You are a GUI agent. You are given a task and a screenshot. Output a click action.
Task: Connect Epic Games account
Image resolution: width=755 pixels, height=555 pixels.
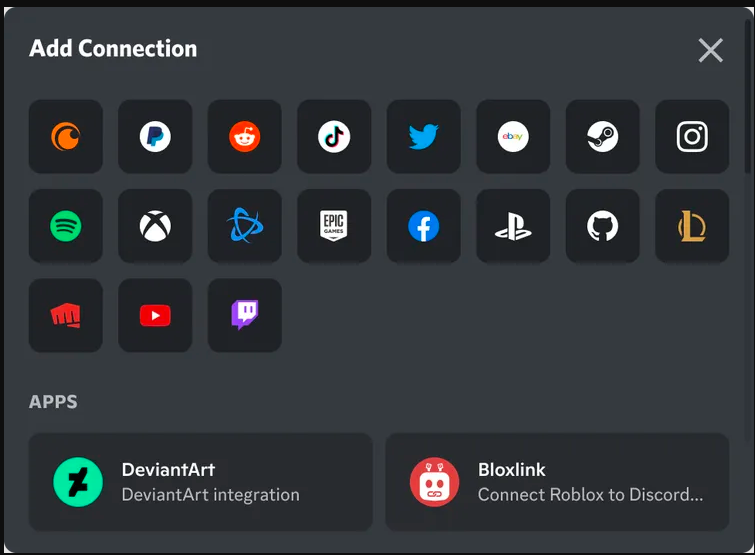tap(334, 226)
